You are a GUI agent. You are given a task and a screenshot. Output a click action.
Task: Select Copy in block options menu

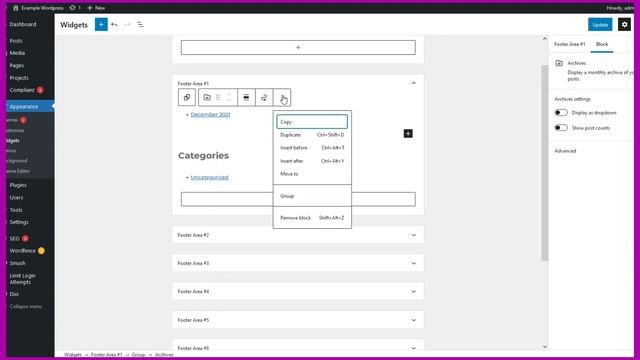[312, 122]
